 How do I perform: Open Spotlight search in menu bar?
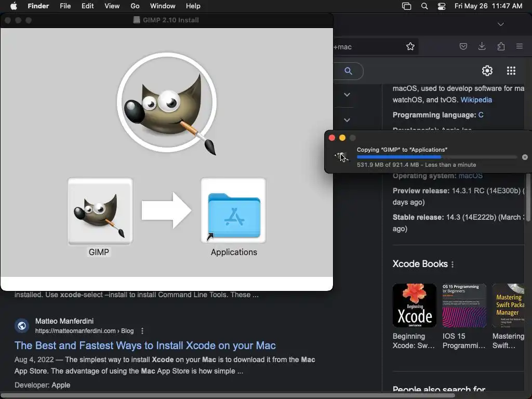point(424,6)
